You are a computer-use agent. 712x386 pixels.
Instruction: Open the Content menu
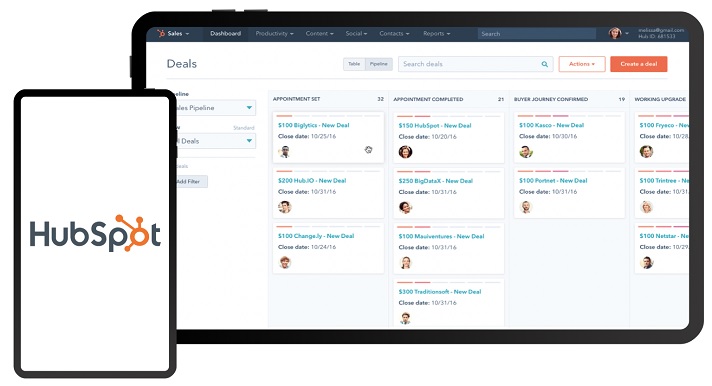point(319,34)
